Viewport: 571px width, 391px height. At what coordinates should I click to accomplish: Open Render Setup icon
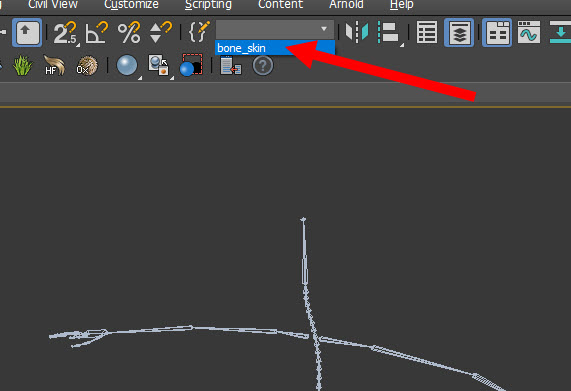point(159,65)
